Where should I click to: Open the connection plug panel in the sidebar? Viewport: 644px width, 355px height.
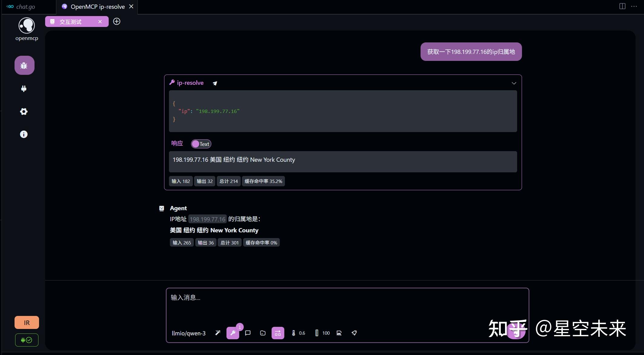point(24,88)
